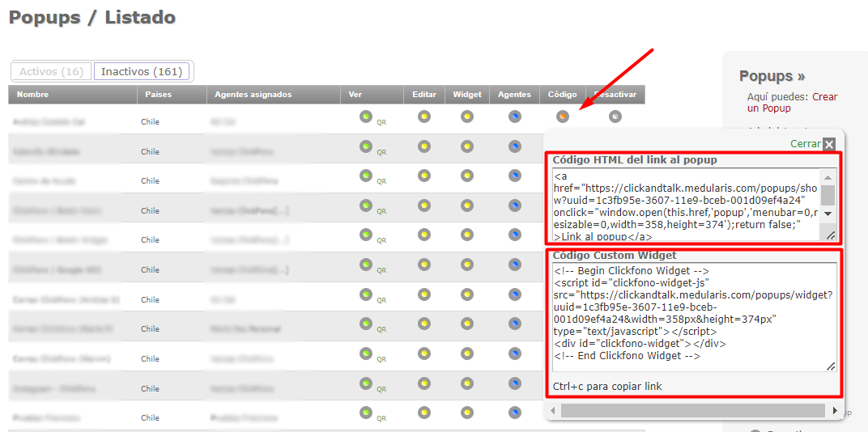
Task: View the Correo Clickfono (Marvin) popup
Action: pyautogui.click(x=365, y=354)
